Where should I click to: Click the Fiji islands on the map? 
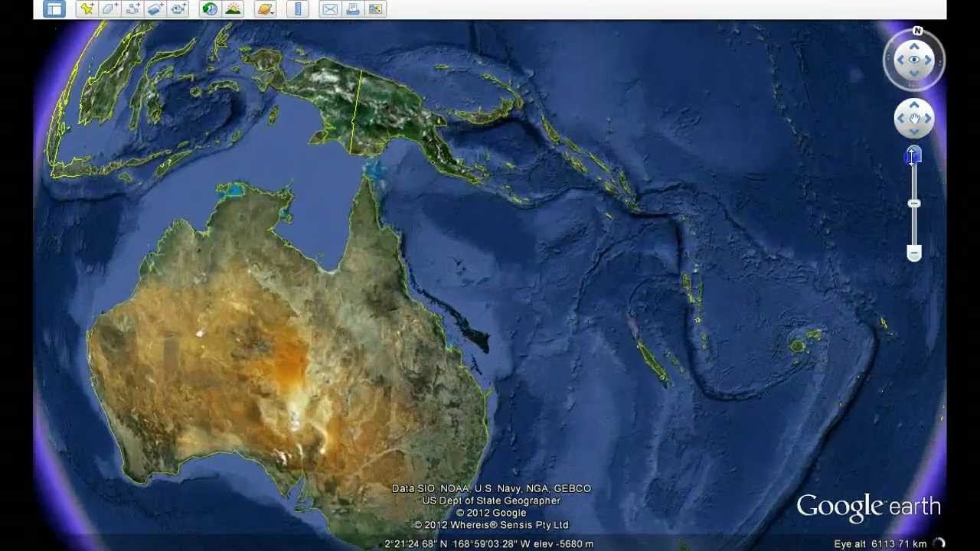coord(804,341)
